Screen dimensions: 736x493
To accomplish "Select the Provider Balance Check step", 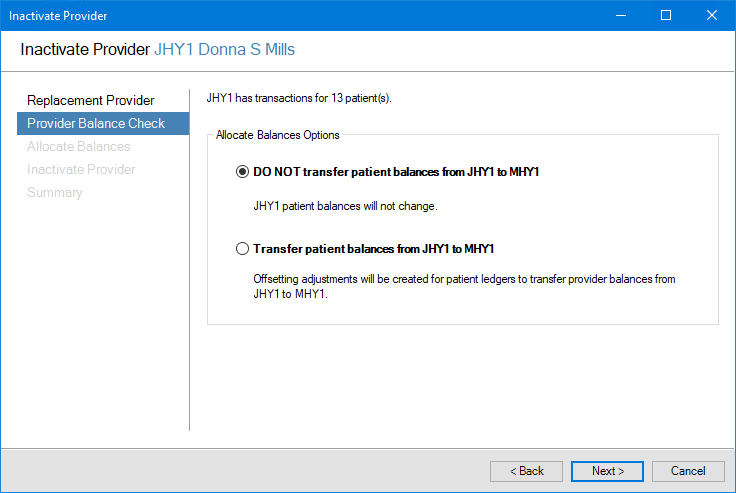I will (x=95, y=123).
